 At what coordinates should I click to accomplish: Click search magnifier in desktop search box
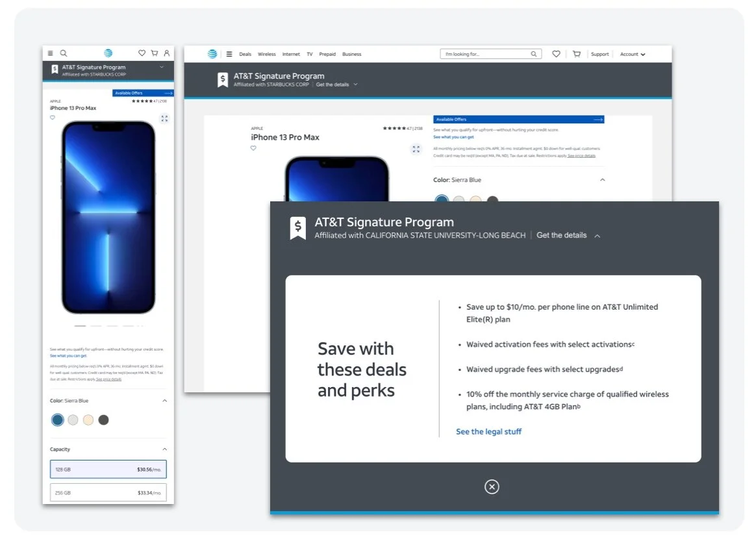[x=534, y=54]
